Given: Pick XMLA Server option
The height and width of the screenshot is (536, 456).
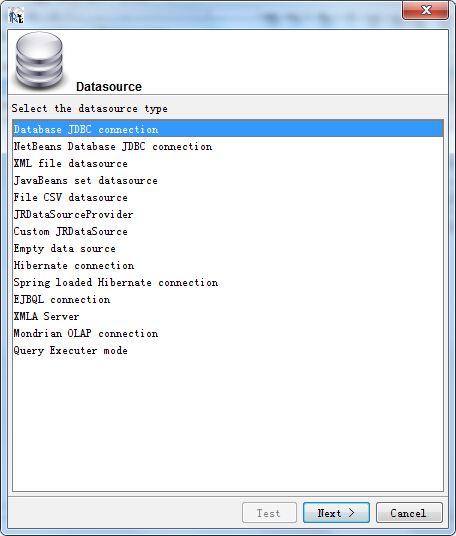Looking at the screenshot, I should [x=228, y=316].
